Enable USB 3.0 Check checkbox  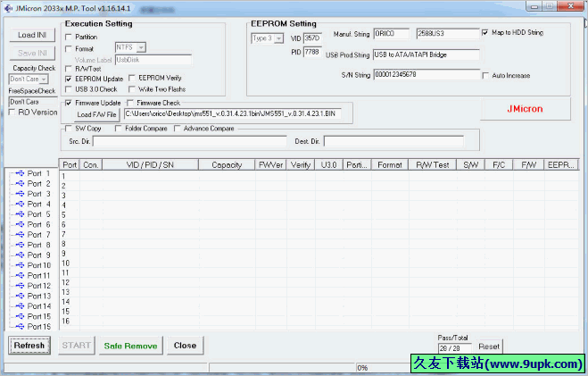click(68, 89)
